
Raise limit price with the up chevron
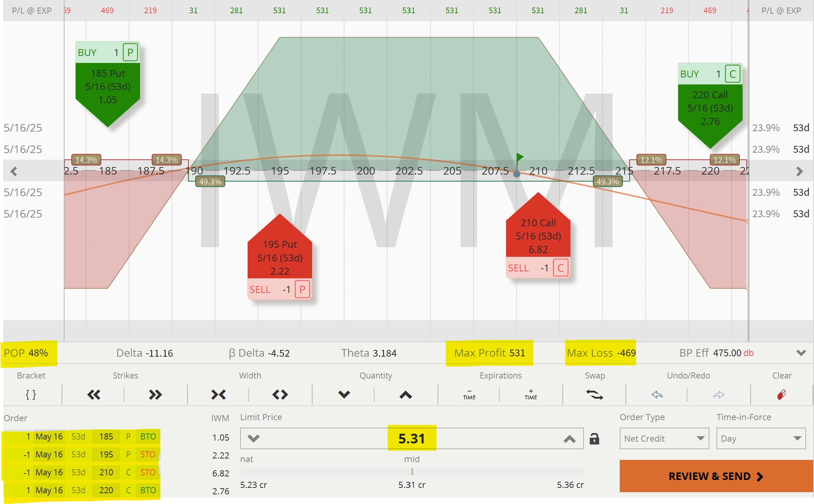tap(570, 438)
